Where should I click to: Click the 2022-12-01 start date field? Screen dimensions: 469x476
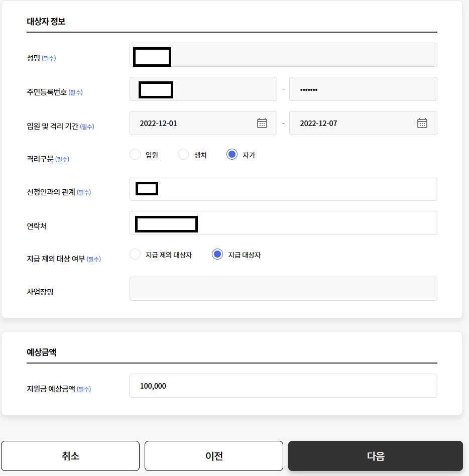pos(203,123)
